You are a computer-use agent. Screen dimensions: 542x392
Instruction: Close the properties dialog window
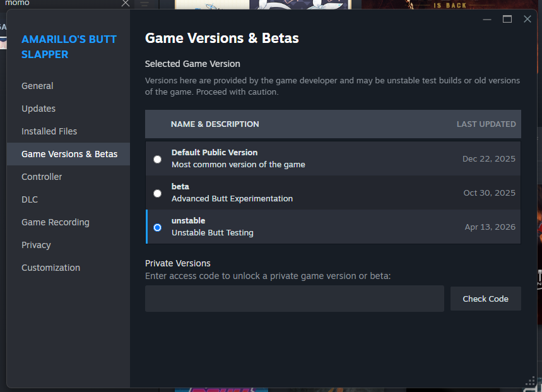click(527, 19)
